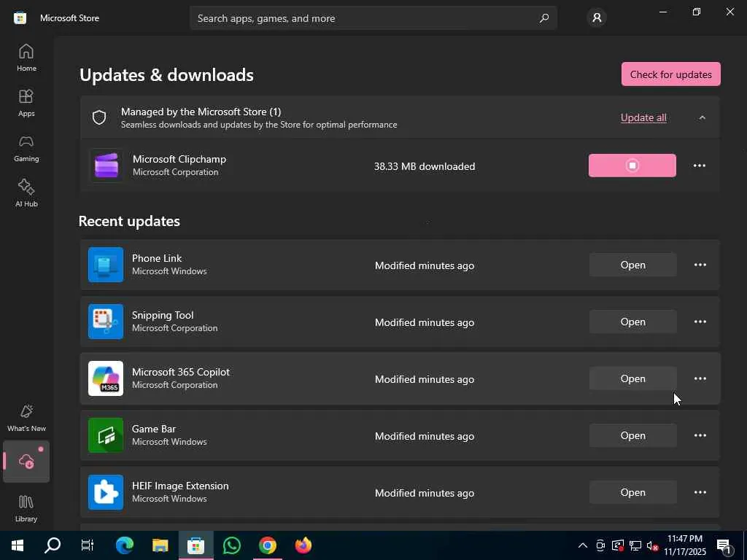Open the user profile account icon
The height and width of the screenshot is (560, 747).
point(597,18)
